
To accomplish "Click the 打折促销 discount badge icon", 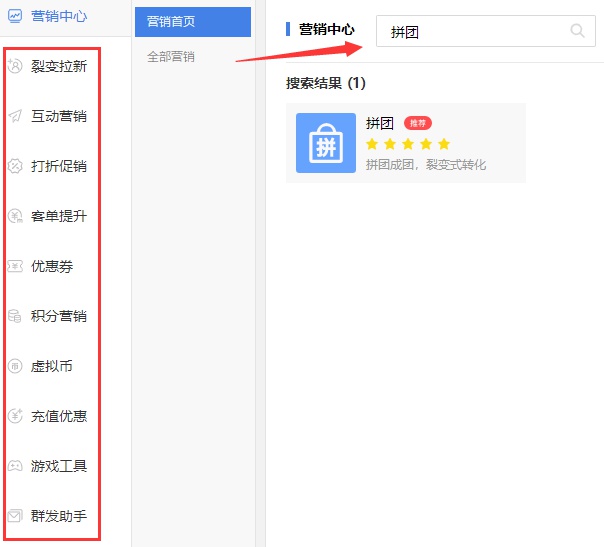I will [x=15, y=166].
